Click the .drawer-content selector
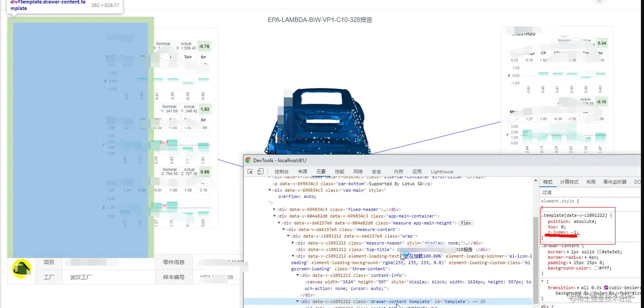Viewport: 644px width, 308px height. point(560,246)
